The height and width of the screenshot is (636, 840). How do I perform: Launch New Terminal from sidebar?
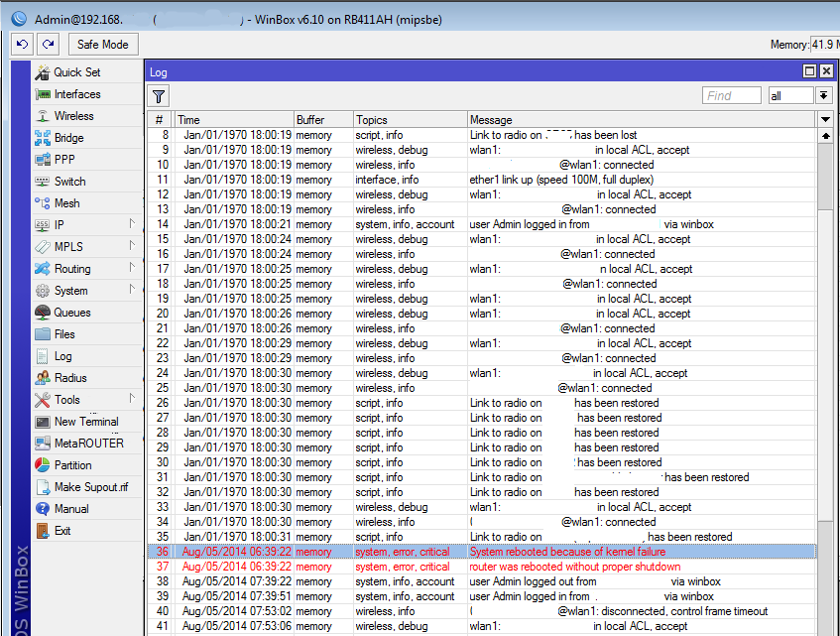pos(85,422)
